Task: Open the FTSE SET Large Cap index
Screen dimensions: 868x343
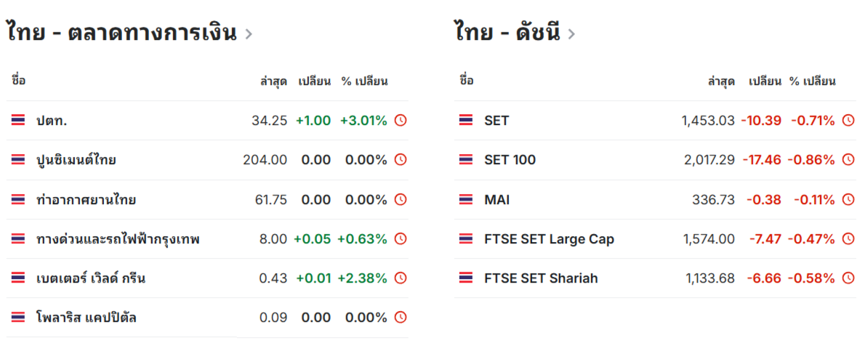Action: click(549, 239)
